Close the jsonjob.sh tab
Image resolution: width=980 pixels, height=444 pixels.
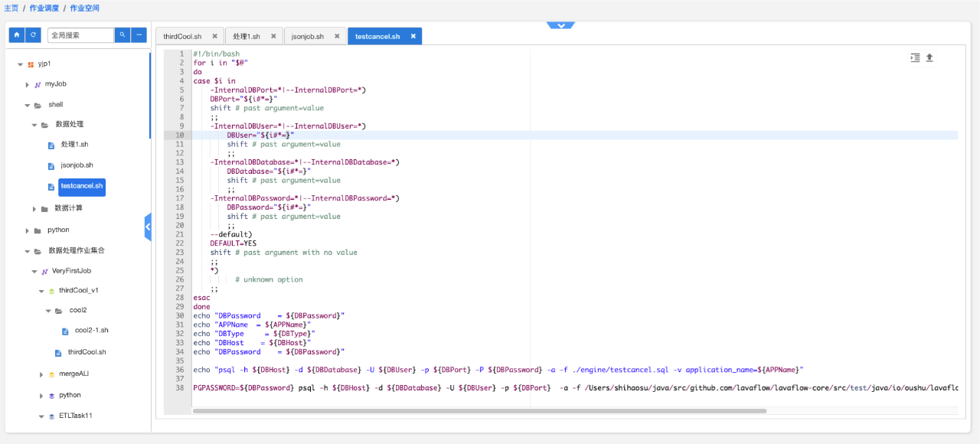coord(337,36)
